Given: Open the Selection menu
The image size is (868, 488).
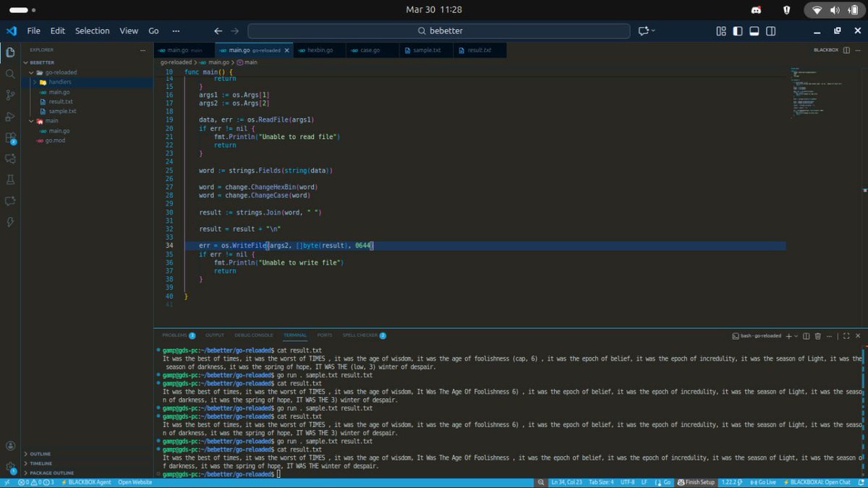Looking at the screenshot, I should (93, 31).
